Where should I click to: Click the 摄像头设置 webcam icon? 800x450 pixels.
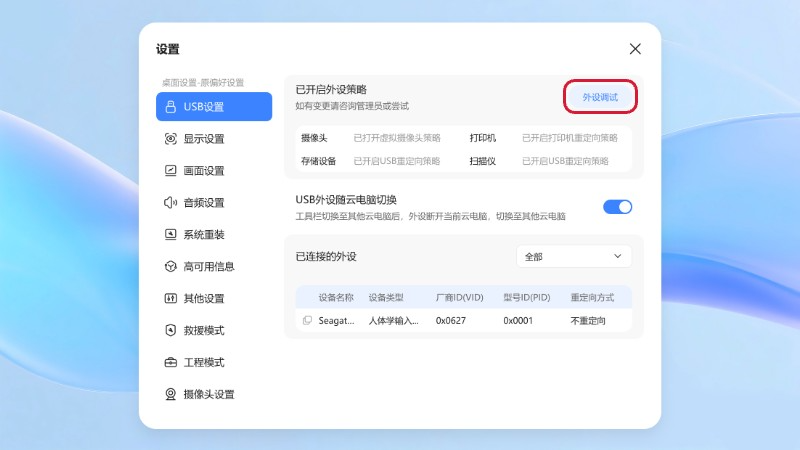tap(170, 394)
